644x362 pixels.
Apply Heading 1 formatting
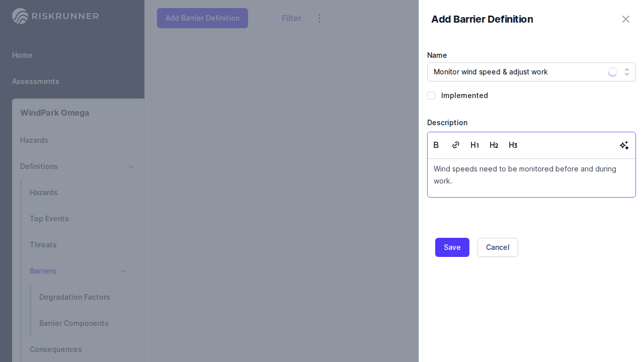(474, 145)
